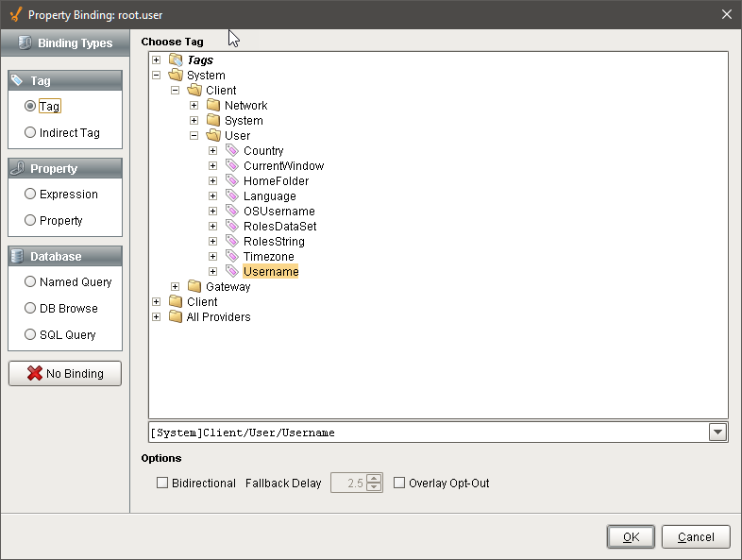Click the nested System folder icon under Client

tap(213, 120)
